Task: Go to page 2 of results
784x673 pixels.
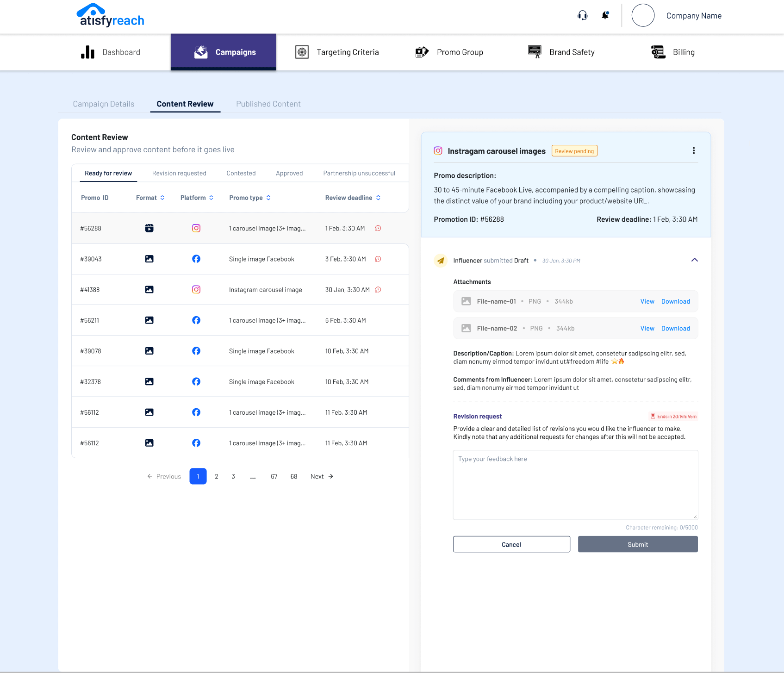Action: pos(216,477)
